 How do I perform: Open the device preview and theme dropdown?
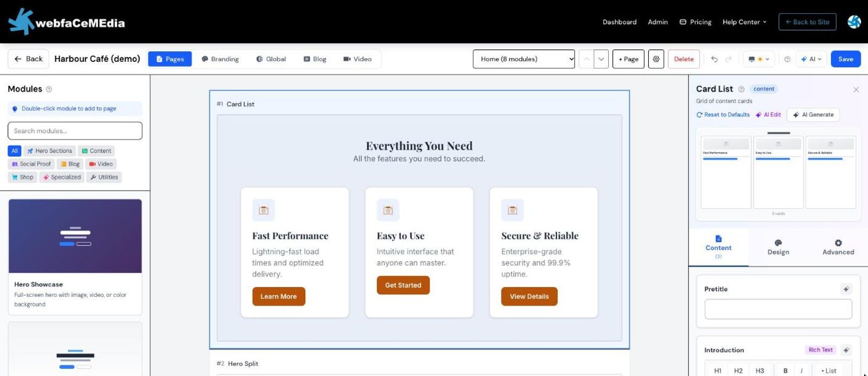click(758, 59)
